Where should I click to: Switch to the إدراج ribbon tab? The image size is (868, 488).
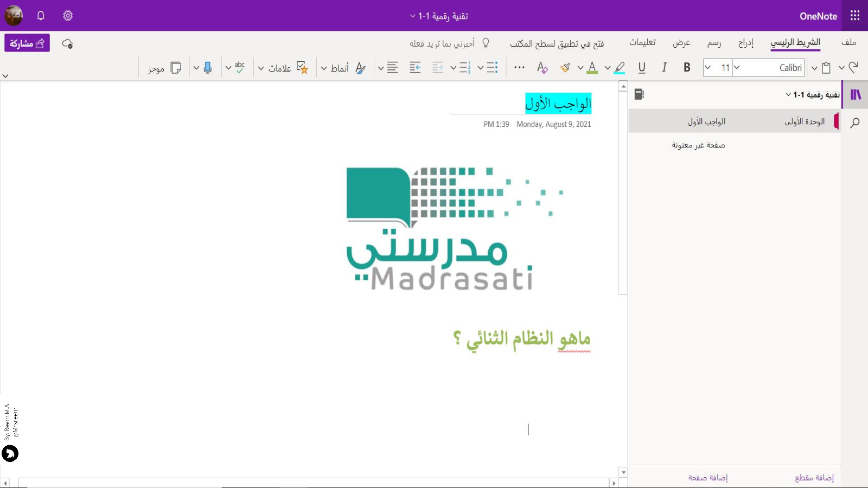(x=745, y=43)
